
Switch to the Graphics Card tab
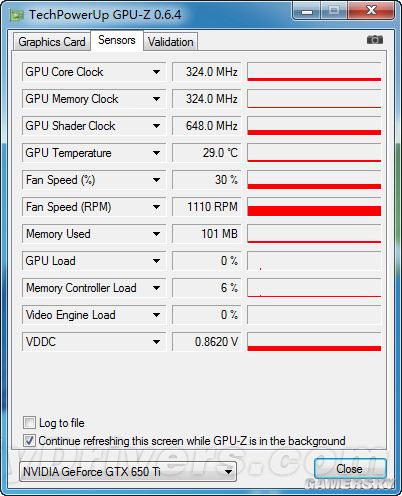[x=52, y=42]
